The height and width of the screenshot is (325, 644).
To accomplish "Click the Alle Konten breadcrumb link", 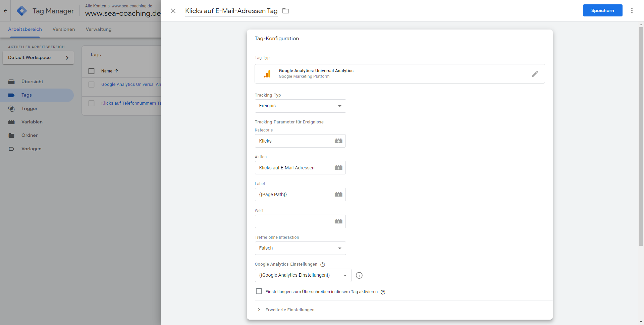I will pyautogui.click(x=96, y=6).
